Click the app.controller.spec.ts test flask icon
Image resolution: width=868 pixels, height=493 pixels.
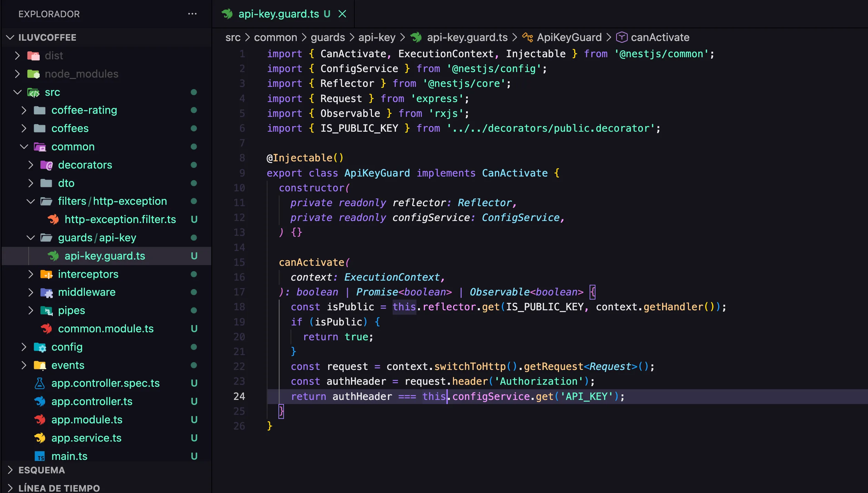point(40,383)
